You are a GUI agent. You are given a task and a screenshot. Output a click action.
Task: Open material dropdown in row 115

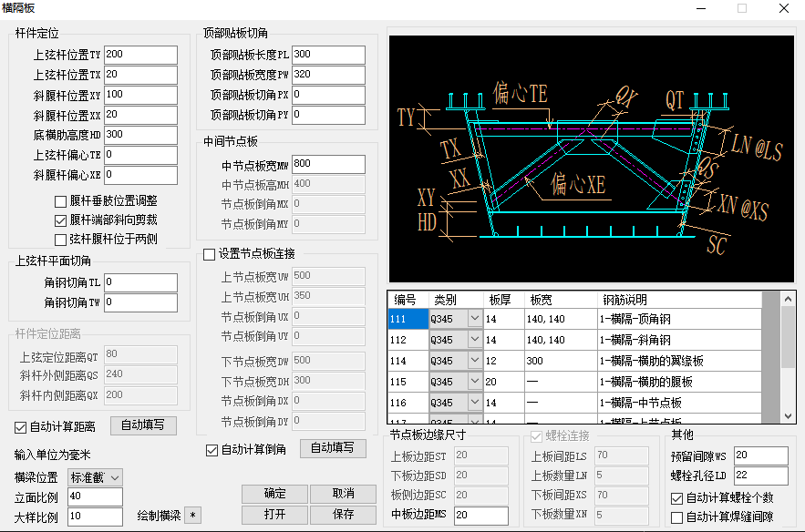pos(474,382)
